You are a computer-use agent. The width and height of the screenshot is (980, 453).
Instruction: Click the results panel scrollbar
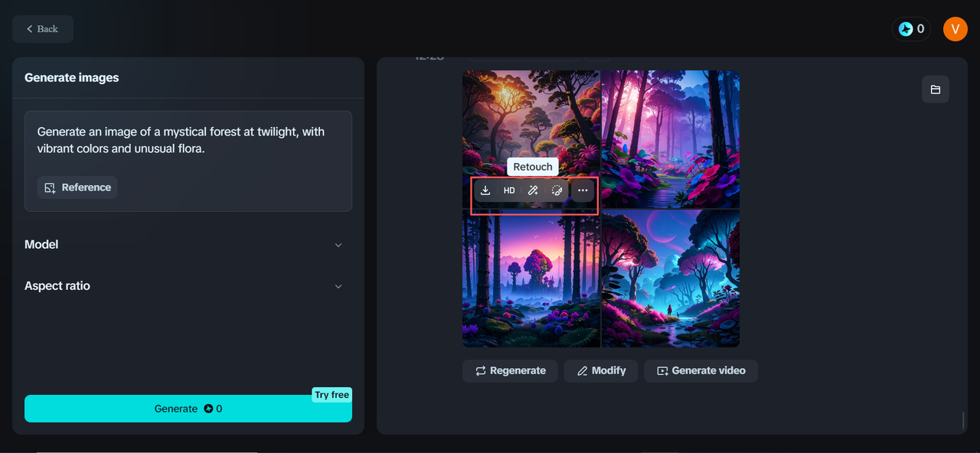click(963, 421)
